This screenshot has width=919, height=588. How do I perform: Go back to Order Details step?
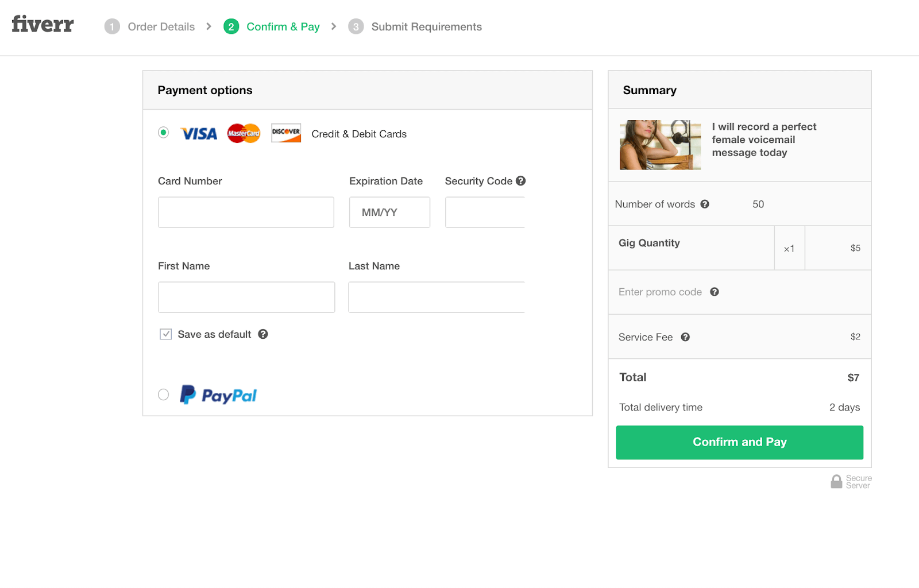pos(161,26)
